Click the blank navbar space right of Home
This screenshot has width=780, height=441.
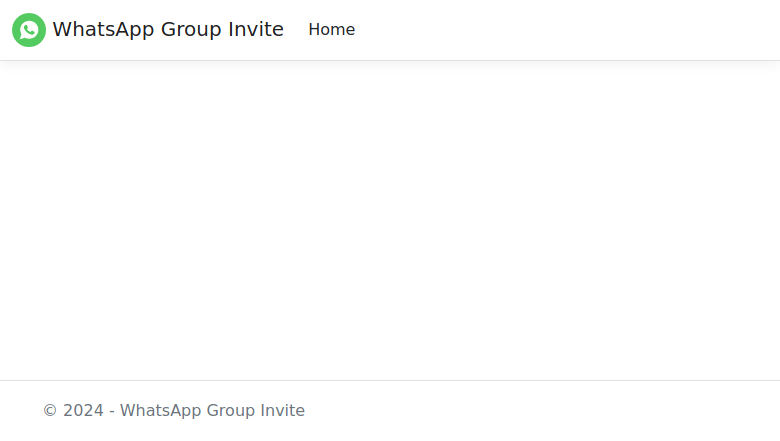tap(567, 30)
